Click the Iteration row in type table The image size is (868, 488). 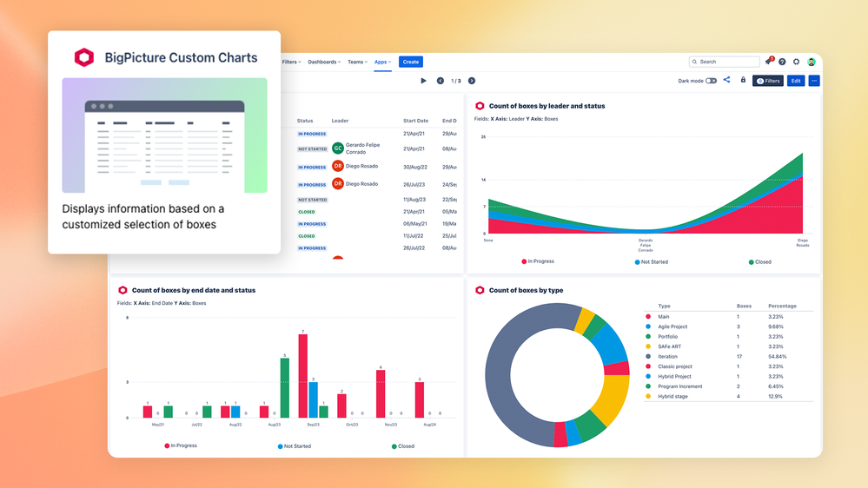[x=728, y=356]
